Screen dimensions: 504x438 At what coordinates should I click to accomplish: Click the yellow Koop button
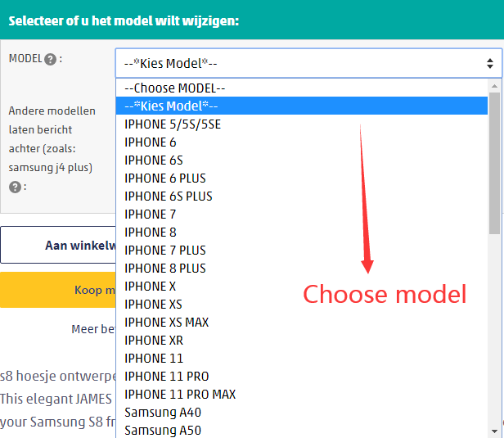coord(58,290)
